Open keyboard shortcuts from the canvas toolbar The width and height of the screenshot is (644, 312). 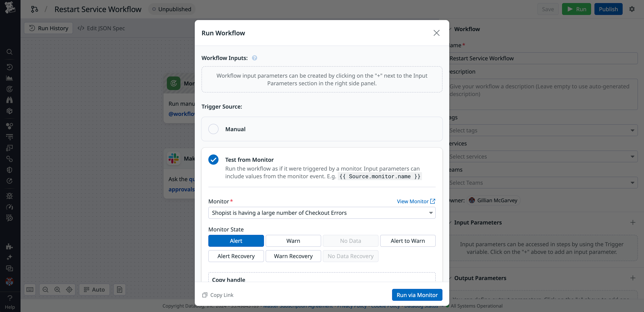(x=30, y=289)
